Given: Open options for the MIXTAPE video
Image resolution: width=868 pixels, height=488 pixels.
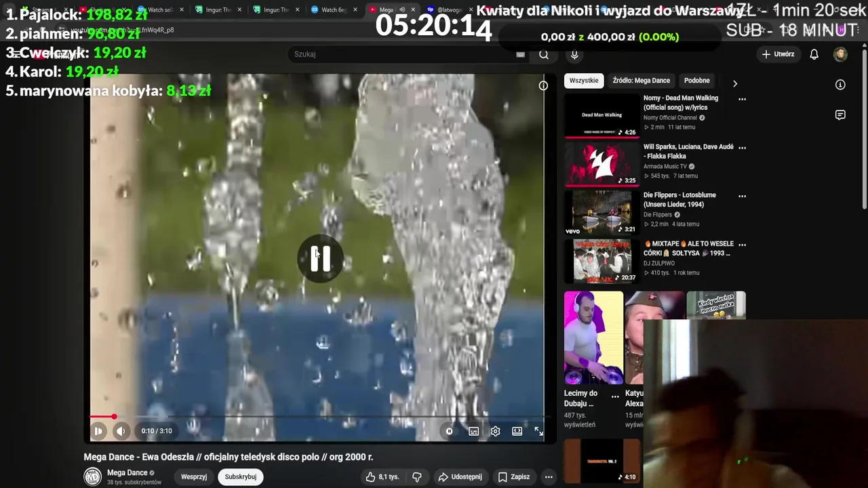Looking at the screenshot, I should (x=742, y=244).
